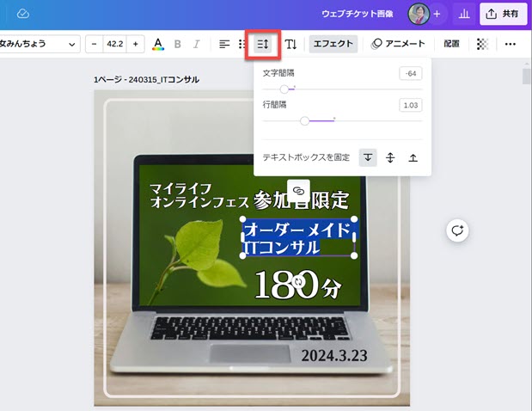Open the text spacing options

tap(264, 44)
